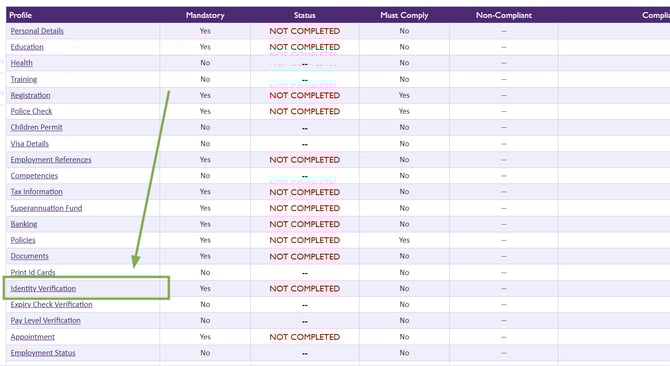Screen dimensions: 670x366
Task: Open Tax Information profile
Action: click(36, 192)
